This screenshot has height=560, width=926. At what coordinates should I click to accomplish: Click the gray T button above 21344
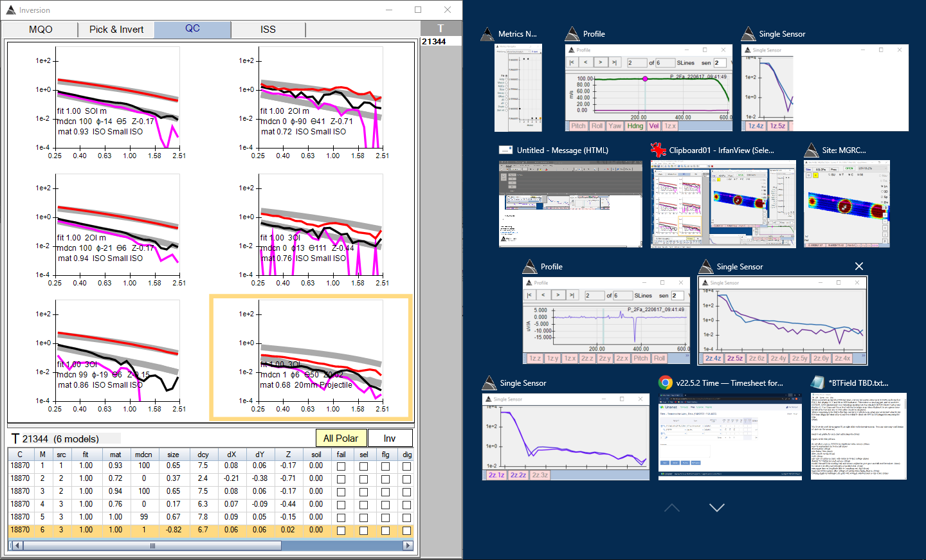[440, 28]
